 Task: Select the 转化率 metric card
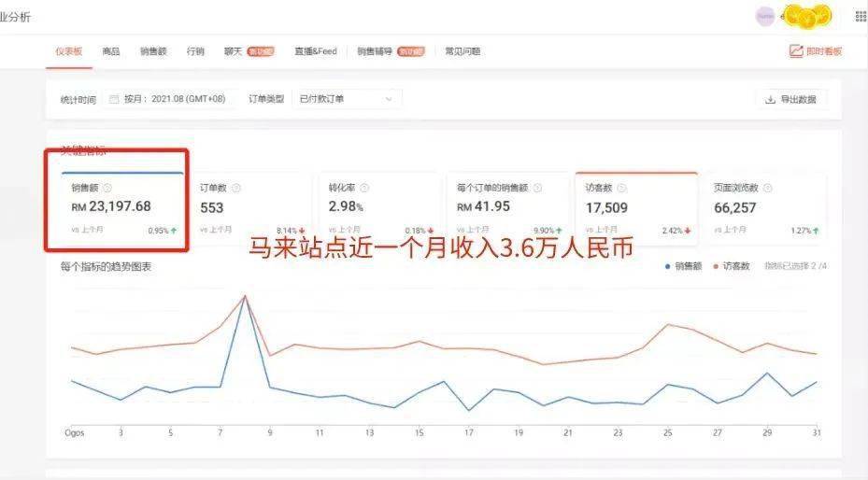(x=380, y=209)
